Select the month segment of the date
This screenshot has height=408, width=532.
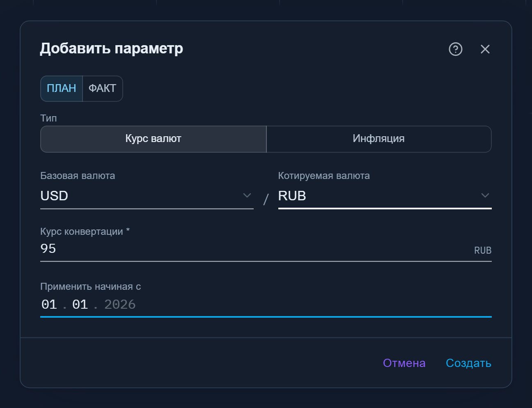80,305
